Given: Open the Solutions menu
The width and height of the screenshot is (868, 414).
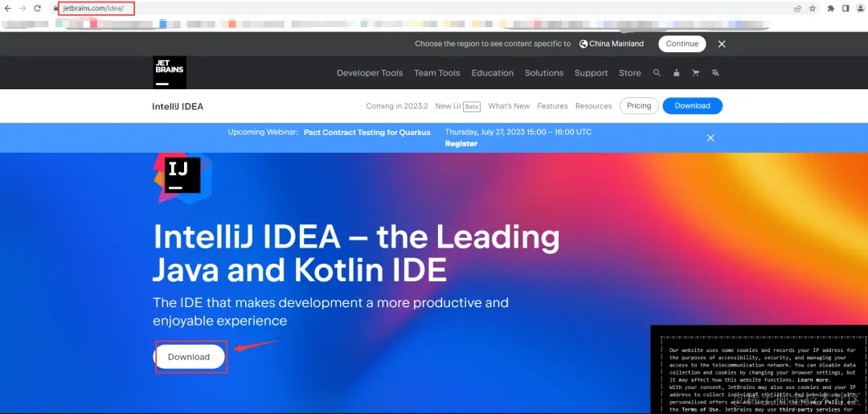Looking at the screenshot, I should pyautogui.click(x=544, y=73).
